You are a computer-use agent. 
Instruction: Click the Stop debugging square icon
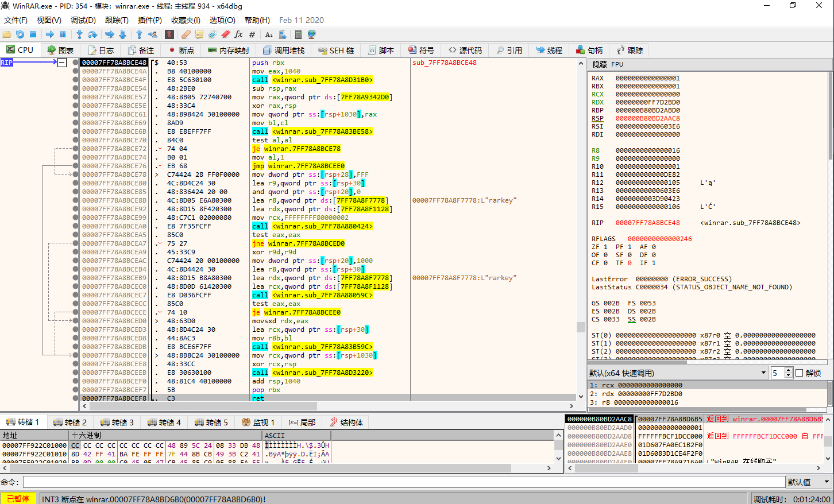click(33, 34)
